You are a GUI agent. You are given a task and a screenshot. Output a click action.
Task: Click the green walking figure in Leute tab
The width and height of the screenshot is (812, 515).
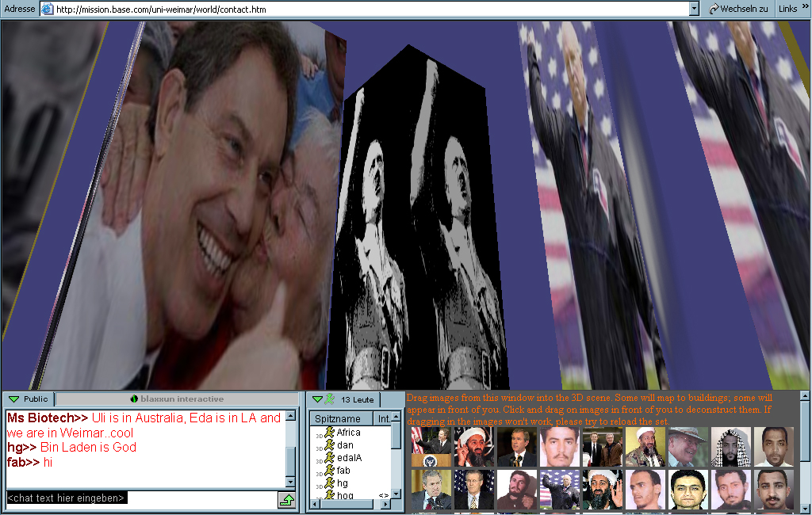pos(331,399)
